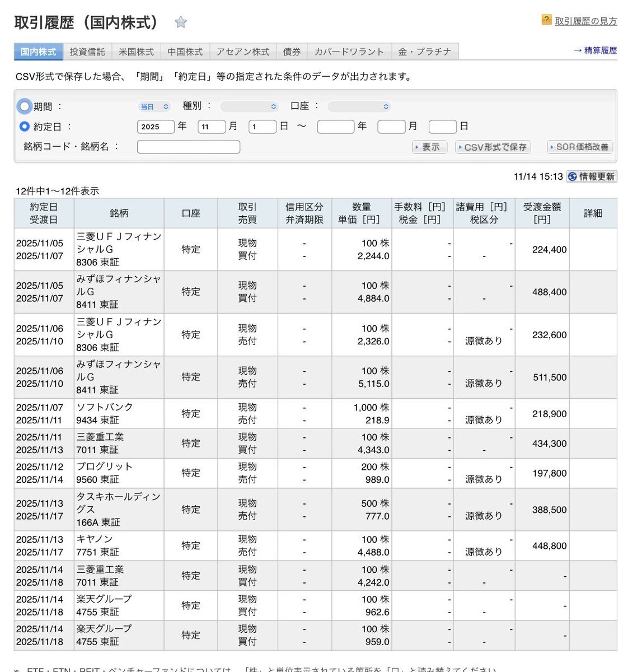Click the 銘柄コード・銘柄名 input field

pos(188,147)
